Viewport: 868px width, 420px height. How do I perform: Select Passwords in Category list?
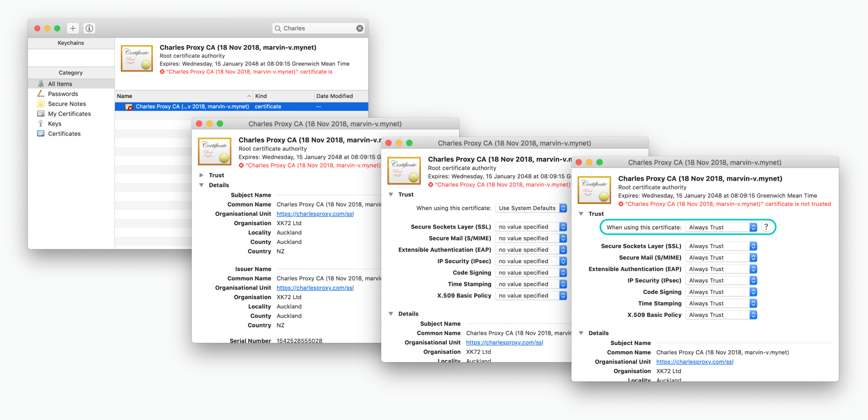pos(71,94)
